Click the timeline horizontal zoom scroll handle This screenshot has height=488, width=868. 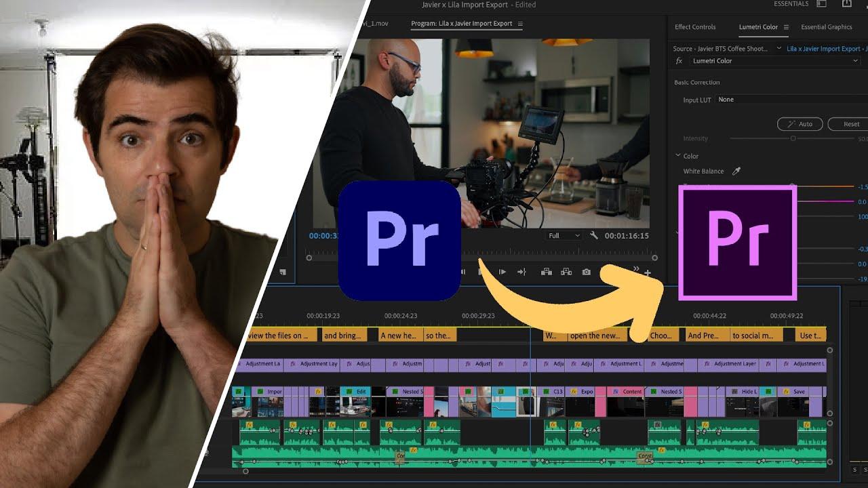(x=245, y=471)
